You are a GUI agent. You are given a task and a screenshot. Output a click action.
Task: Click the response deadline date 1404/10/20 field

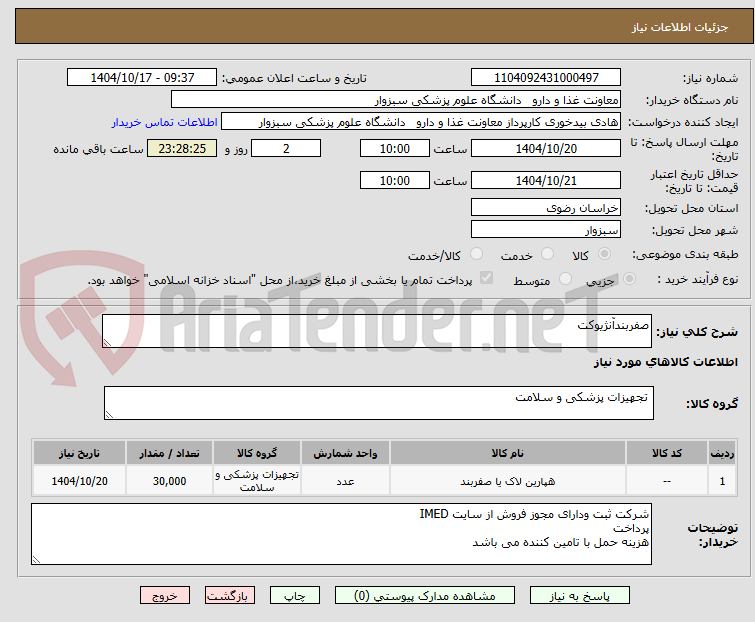tap(546, 148)
